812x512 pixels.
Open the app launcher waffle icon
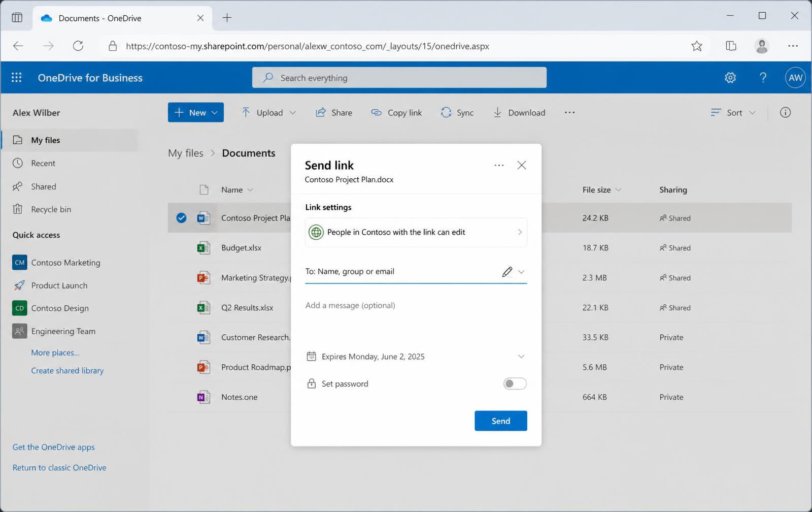click(17, 77)
